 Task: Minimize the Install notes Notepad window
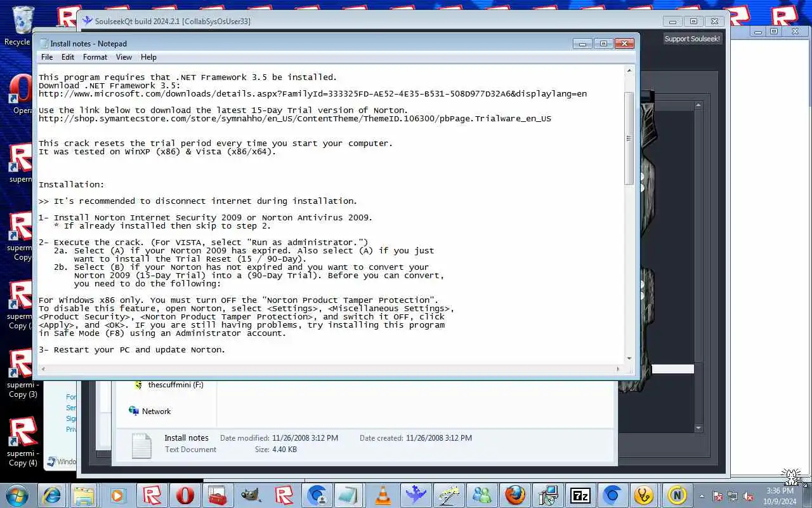[582, 43]
